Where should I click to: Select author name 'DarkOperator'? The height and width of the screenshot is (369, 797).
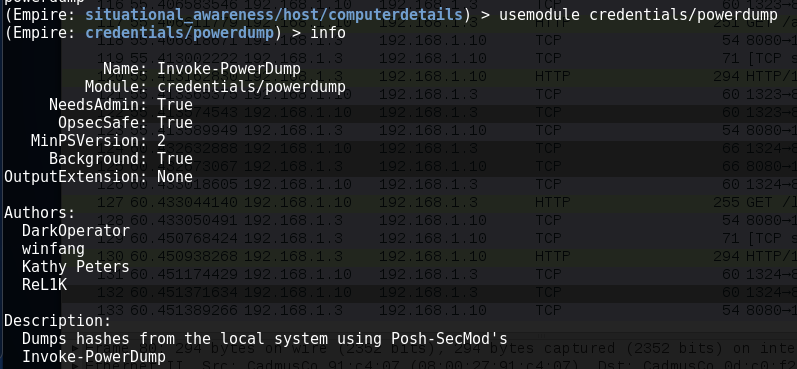click(x=76, y=231)
